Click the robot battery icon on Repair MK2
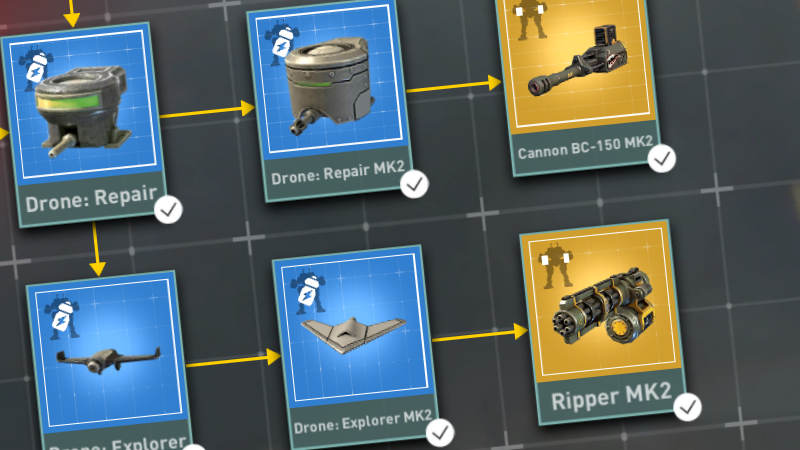Screen dimensions: 800x450 click(x=282, y=42)
